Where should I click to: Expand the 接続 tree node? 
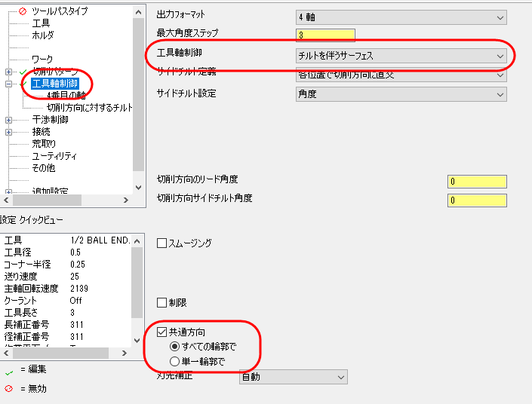tap(8, 132)
